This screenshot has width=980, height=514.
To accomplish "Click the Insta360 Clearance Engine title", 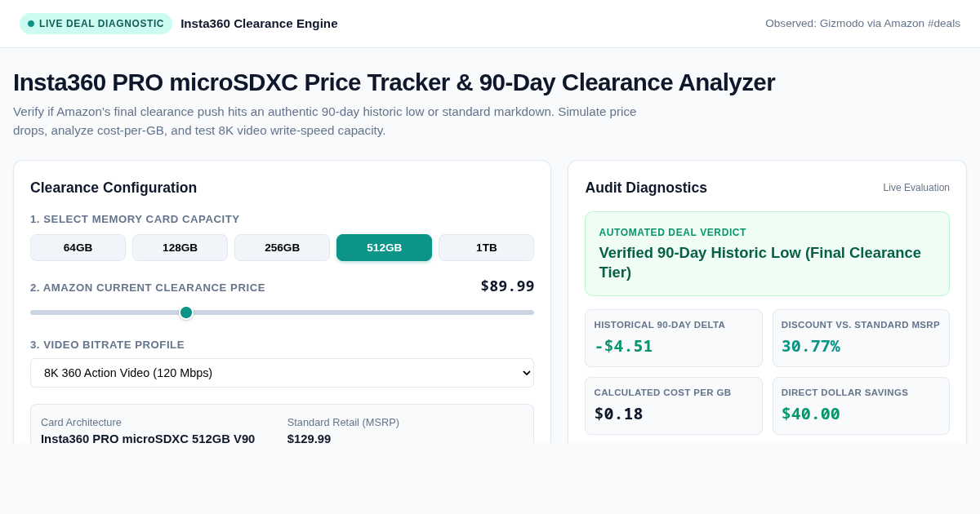I will click(x=259, y=24).
